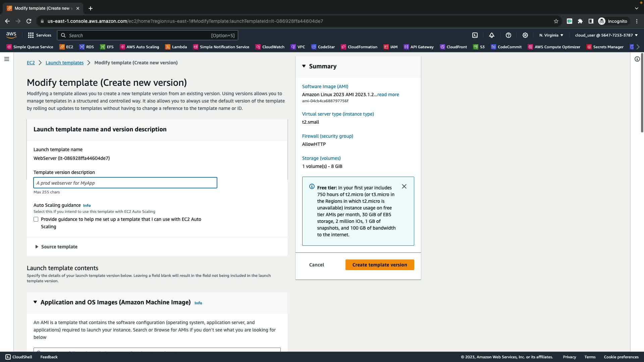Click the AWS logo home icon
Image resolution: width=644 pixels, height=362 pixels.
pyautogui.click(x=11, y=35)
